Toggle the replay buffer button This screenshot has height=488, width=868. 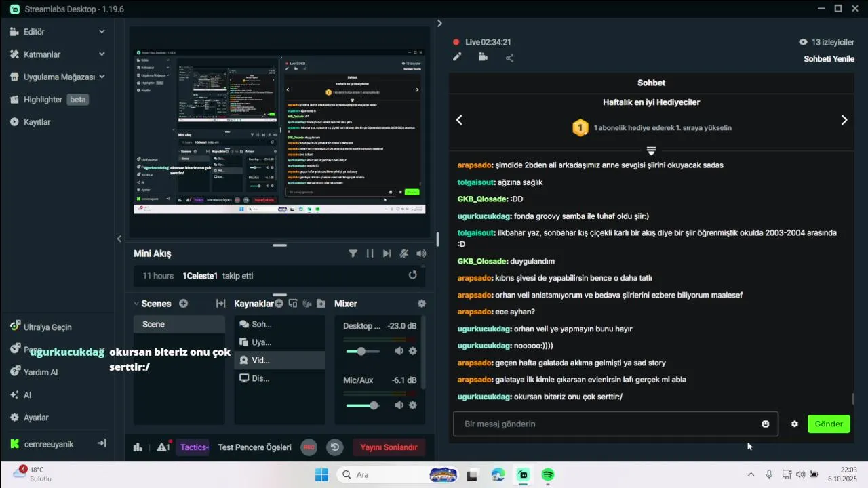tap(334, 447)
